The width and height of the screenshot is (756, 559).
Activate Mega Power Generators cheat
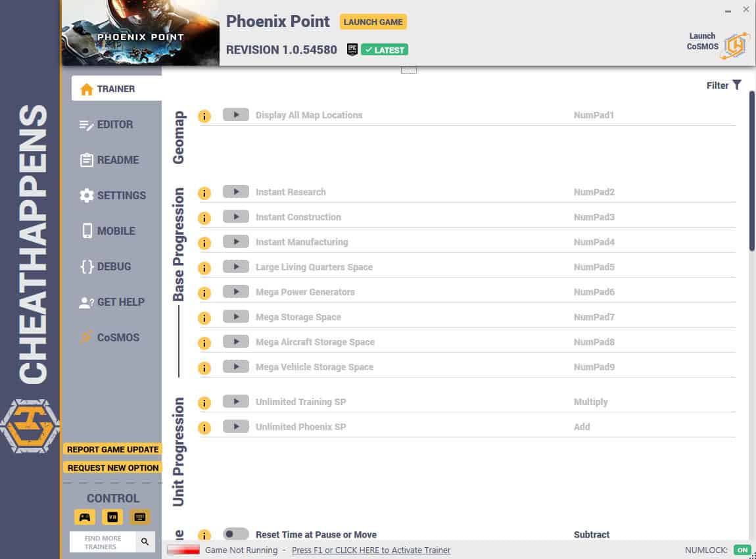[236, 292]
